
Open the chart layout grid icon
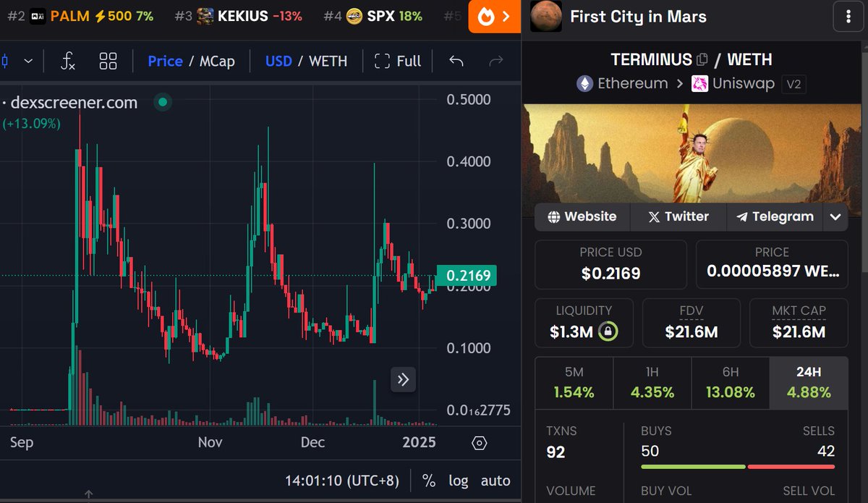click(x=108, y=61)
